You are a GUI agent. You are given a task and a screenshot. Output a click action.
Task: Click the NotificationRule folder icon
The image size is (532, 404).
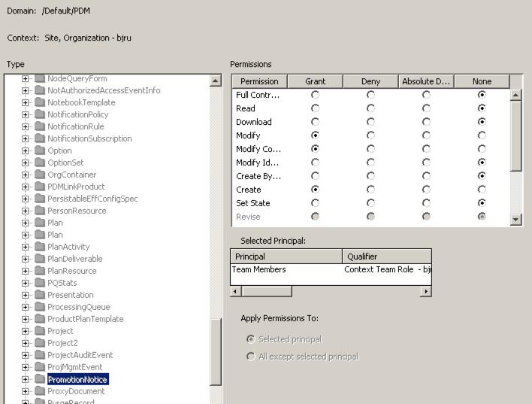(40, 126)
